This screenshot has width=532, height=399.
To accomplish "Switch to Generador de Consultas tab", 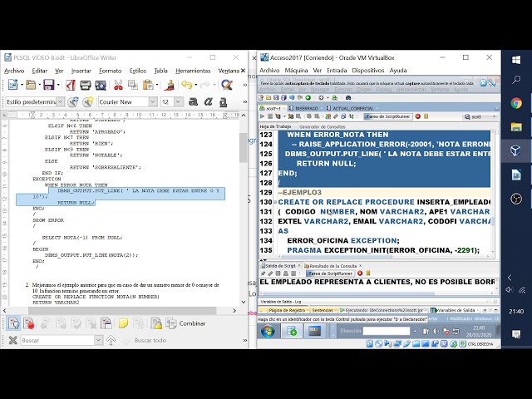I will point(322,126).
